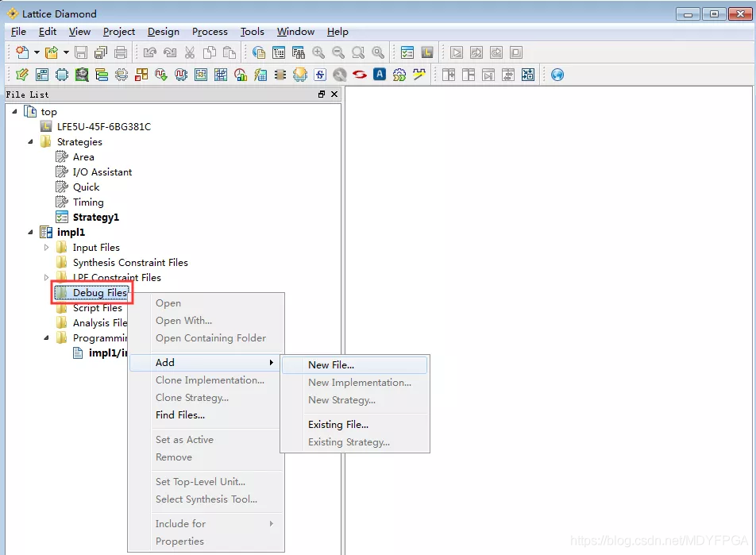Click the blue globe icon in toolbar

coord(557,75)
